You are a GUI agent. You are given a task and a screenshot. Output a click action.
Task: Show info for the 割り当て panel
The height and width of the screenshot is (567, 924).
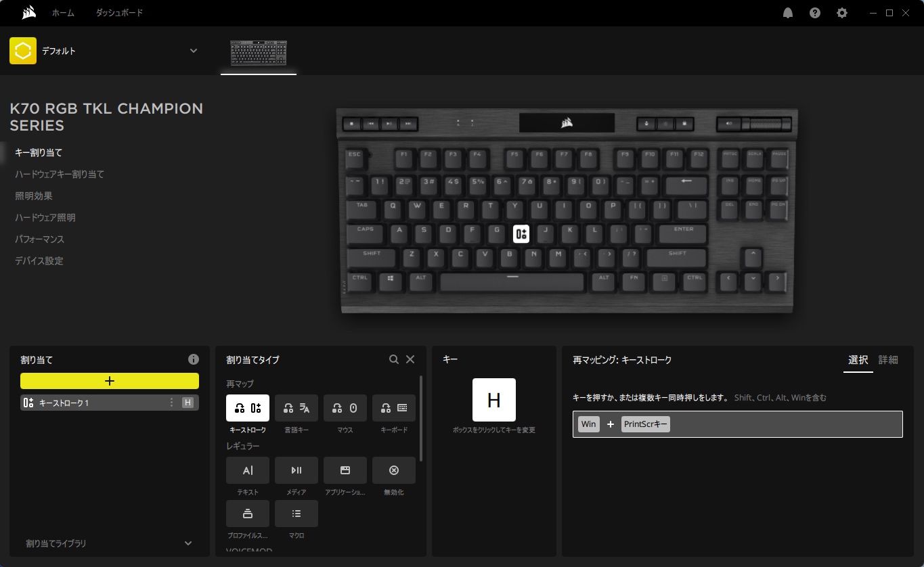pyautogui.click(x=194, y=359)
